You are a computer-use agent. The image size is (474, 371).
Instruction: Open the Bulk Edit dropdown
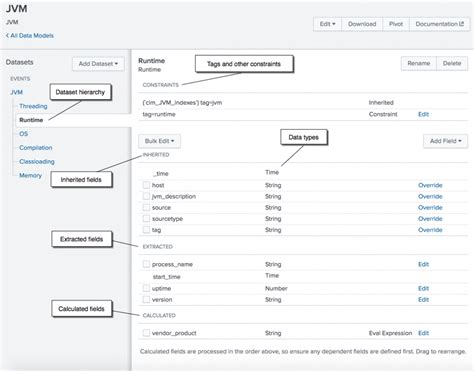(159, 141)
